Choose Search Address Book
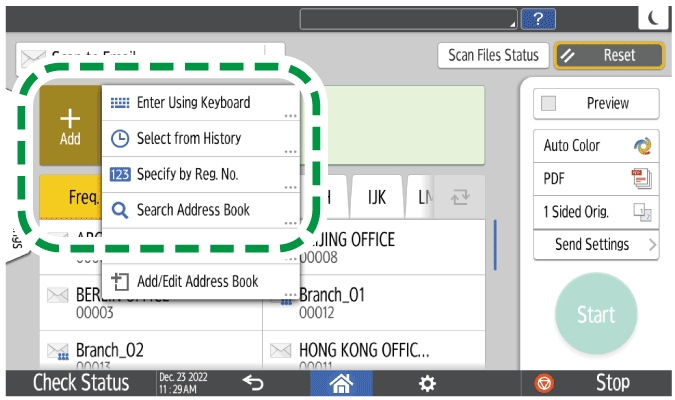The image size is (675, 400). [200, 210]
